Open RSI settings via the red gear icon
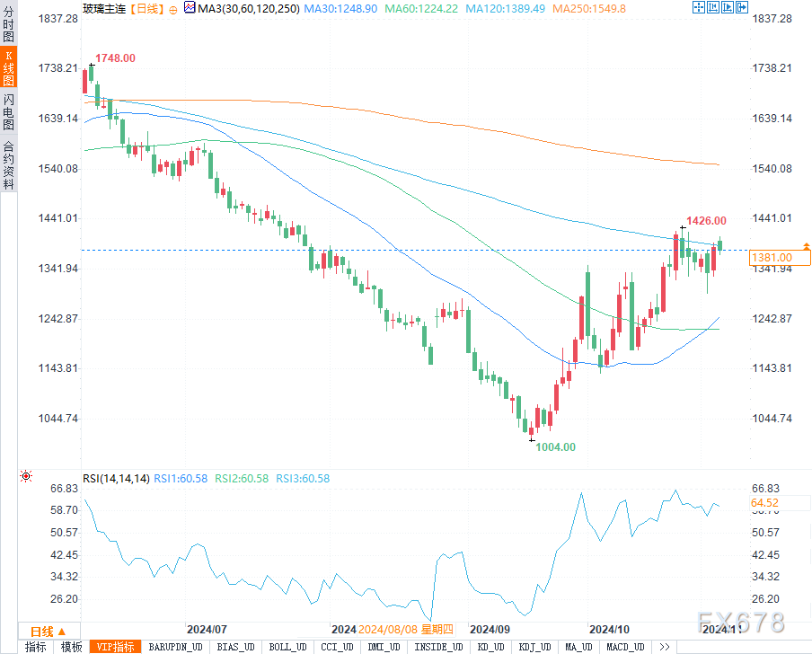The height and width of the screenshot is (654, 812). point(26,477)
